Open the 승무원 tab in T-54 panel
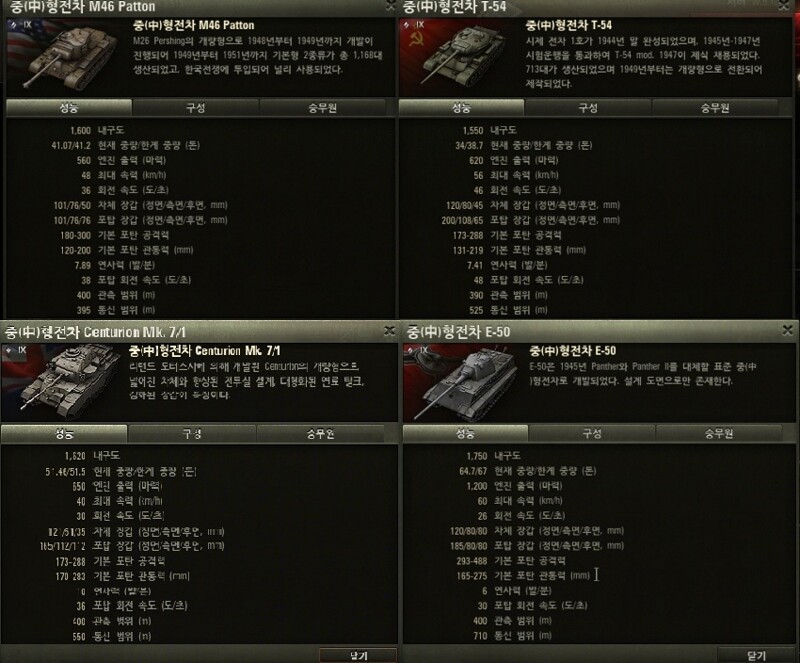This screenshot has height=663, width=800. (x=715, y=108)
